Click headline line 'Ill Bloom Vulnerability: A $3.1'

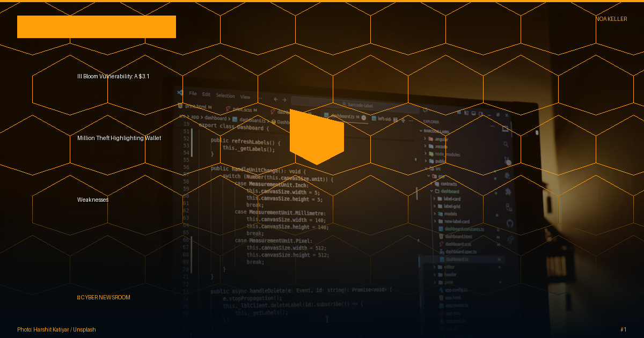tap(113, 76)
